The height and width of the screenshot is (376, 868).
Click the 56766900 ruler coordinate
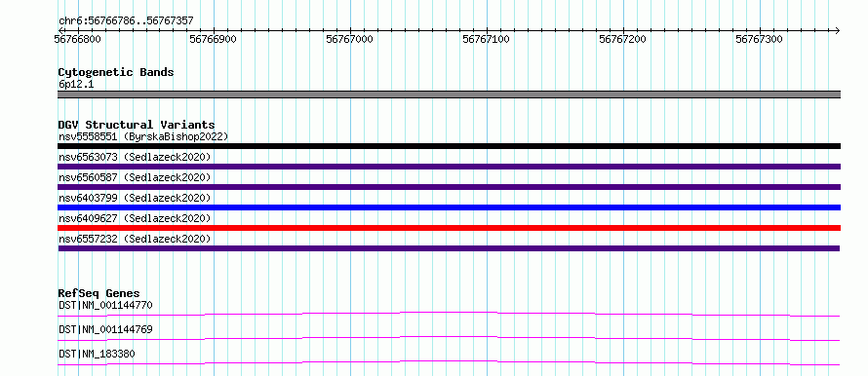click(214, 39)
